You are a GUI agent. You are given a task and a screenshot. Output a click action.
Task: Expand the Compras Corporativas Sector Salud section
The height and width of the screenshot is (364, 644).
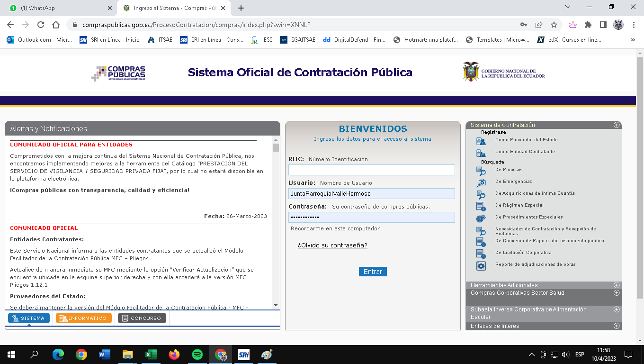tap(617, 293)
